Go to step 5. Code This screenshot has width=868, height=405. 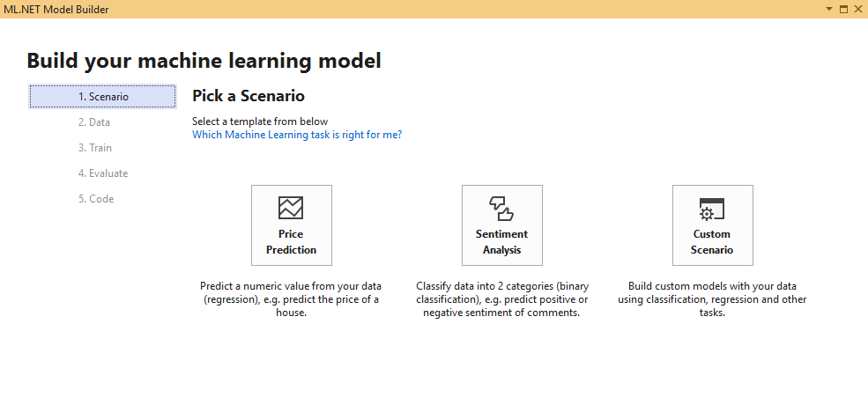(x=96, y=199)
